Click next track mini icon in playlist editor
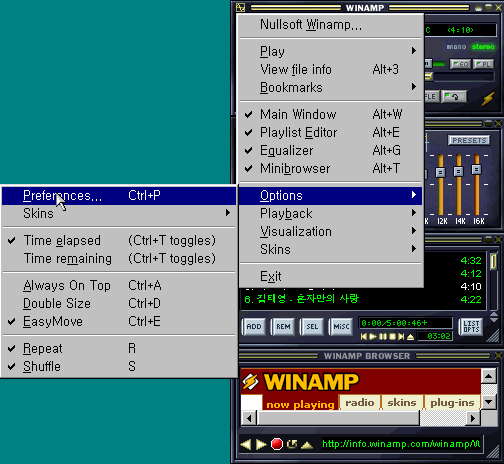The width and height of the screenshot is (504, 464). click(401, 337)
